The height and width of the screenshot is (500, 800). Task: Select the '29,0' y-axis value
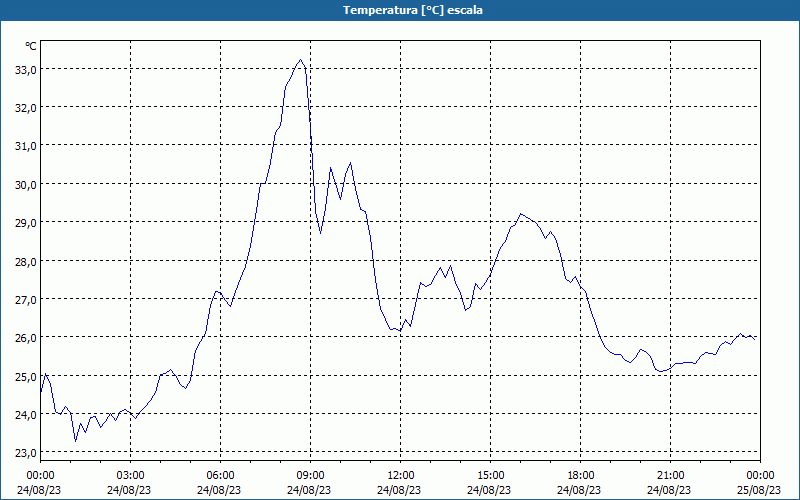24,223
